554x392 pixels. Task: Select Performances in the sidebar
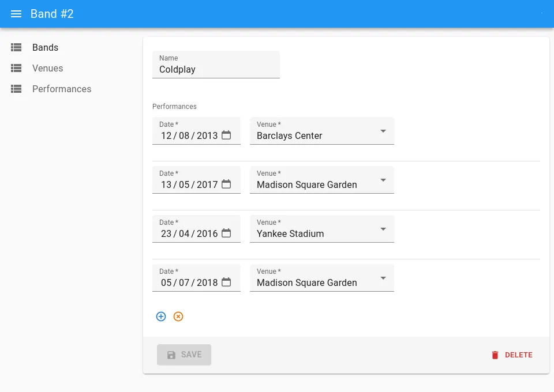(62, 89)
